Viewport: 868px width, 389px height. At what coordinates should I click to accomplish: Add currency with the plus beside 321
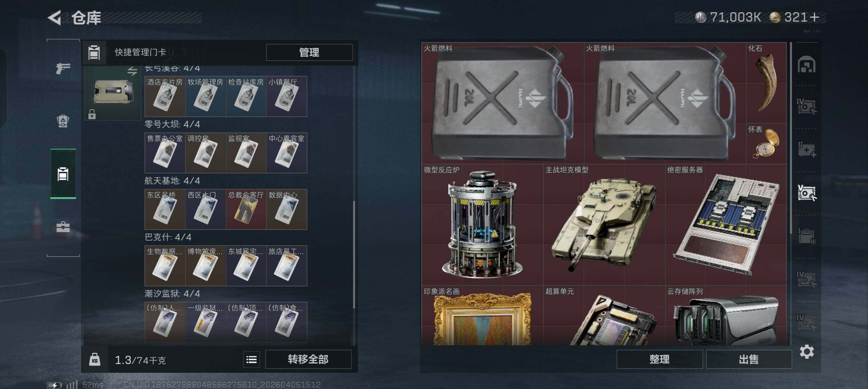click(814, 17)
